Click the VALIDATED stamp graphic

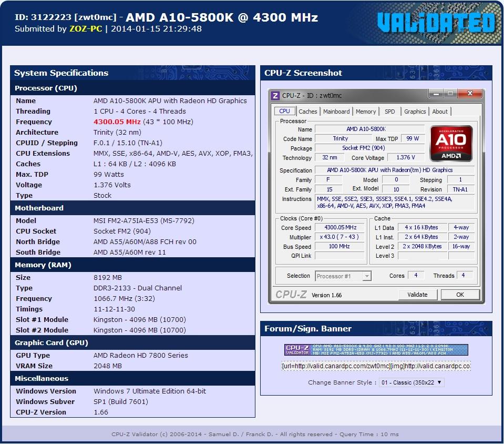pyautogui.click(x=436, y=22)
